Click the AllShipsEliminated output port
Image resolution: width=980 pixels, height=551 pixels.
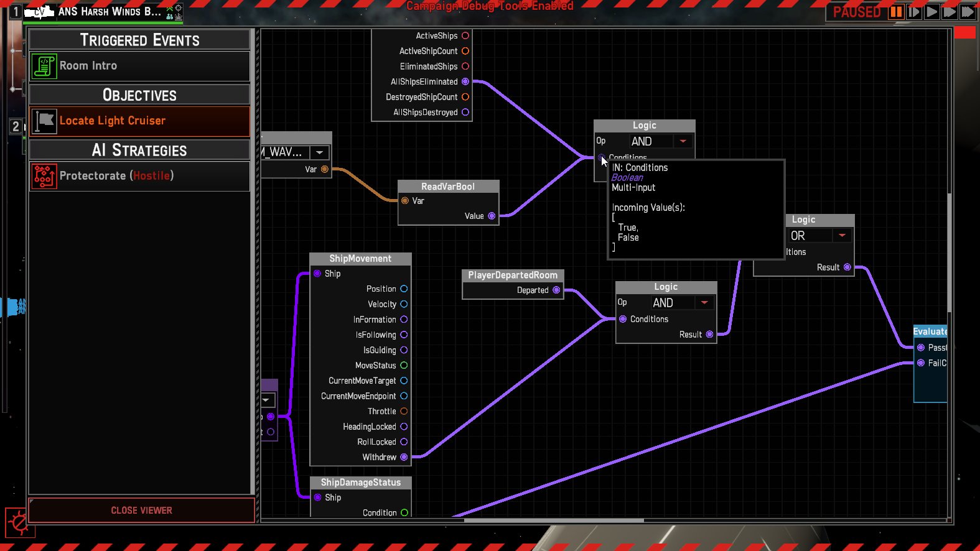coord(465,81)
